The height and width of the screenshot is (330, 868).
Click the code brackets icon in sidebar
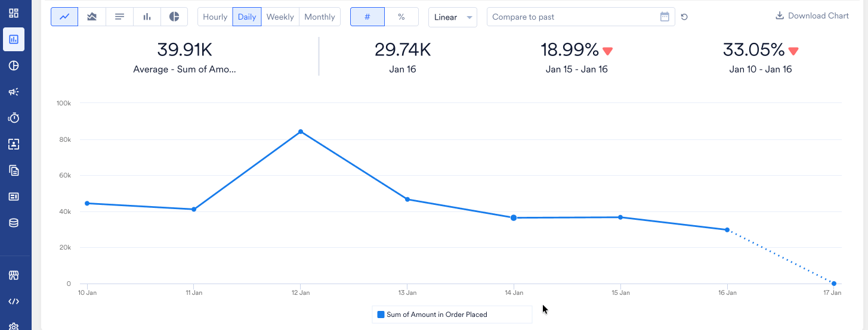click(x=14, y=301)
